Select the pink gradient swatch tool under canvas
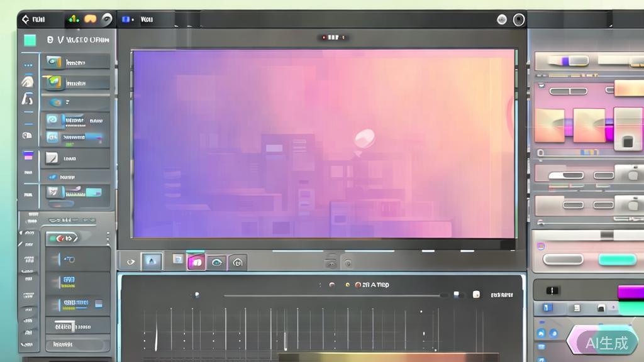The image size is (644, 362). tap(196, 263)
